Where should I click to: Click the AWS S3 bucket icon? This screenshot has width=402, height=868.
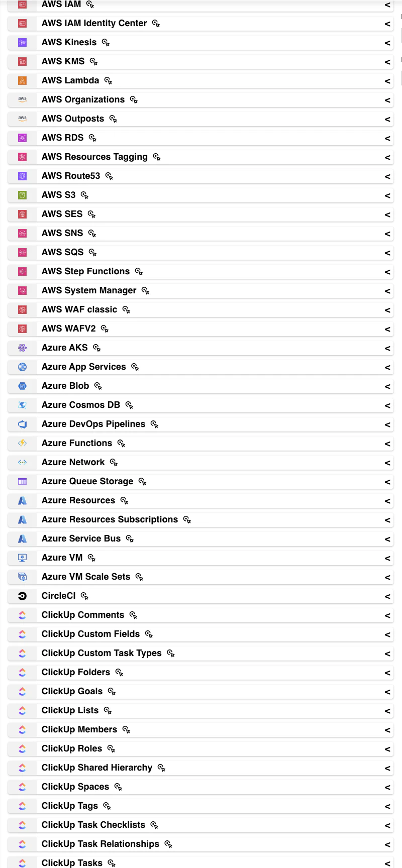tap(22, 195)
